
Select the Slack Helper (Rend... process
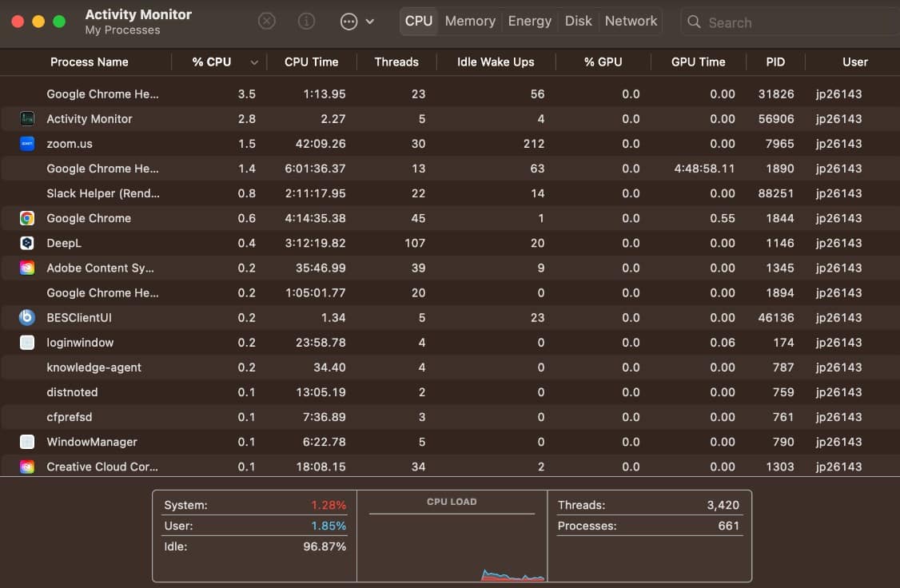(x=103, y=193)
